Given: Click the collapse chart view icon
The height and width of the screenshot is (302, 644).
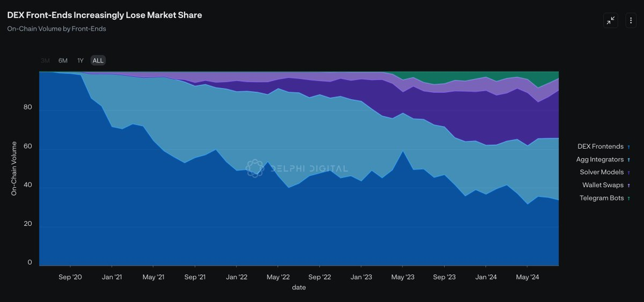Looking at the screenshot, I should [611, 20].
